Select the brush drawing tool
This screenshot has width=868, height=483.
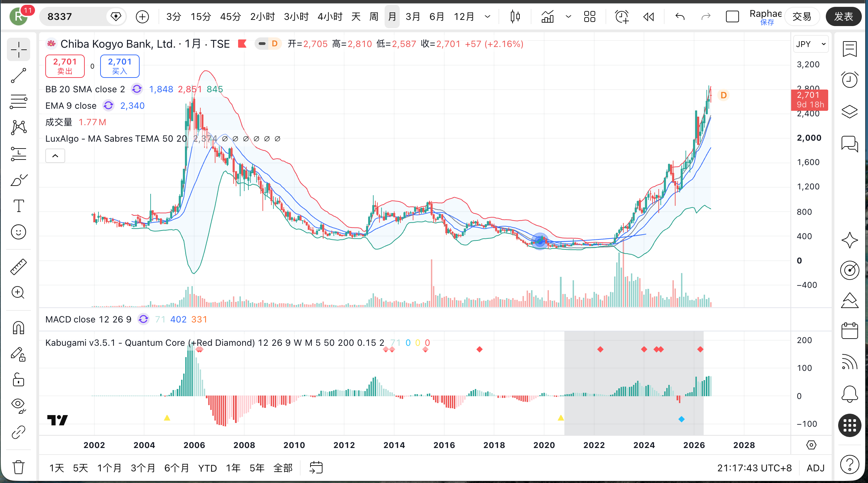click(x=19, y=180)
